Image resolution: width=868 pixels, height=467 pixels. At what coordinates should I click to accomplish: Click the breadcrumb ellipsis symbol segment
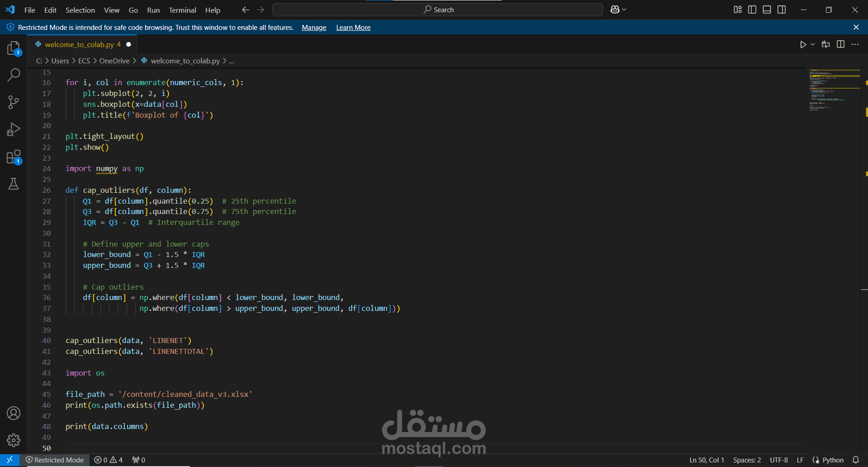(x=231, y=61)
